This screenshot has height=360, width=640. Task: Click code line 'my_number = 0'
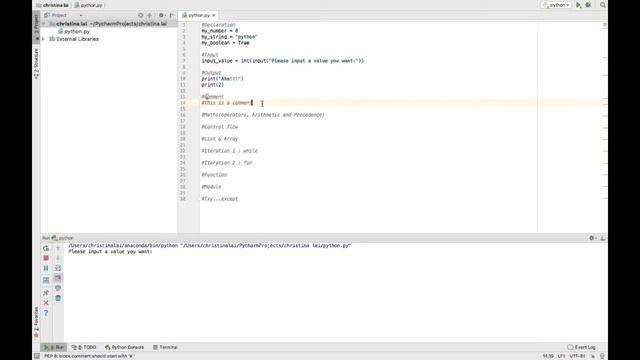coord(220,31)
